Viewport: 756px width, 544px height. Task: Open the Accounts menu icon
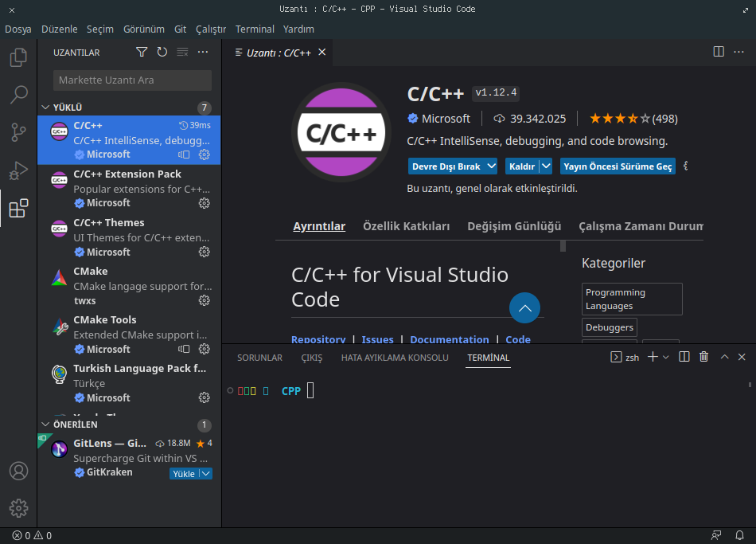pyautogui.click(x=18, y=471)
